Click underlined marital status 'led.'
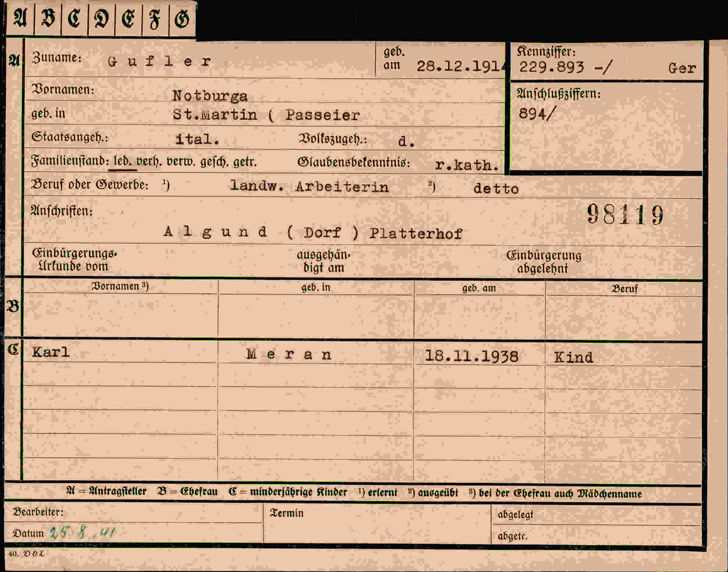This screenshot has height=572, width=728. click(123, 161)
